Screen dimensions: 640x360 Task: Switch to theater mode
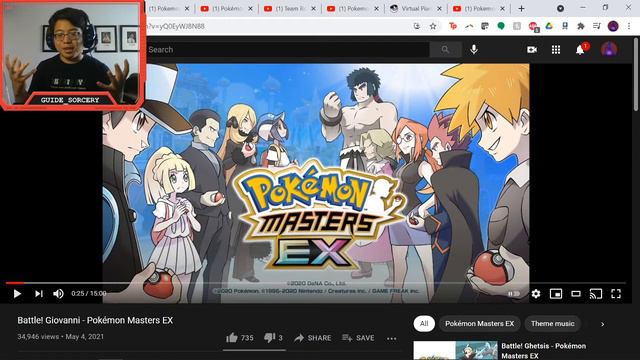[x=576, y=293]
